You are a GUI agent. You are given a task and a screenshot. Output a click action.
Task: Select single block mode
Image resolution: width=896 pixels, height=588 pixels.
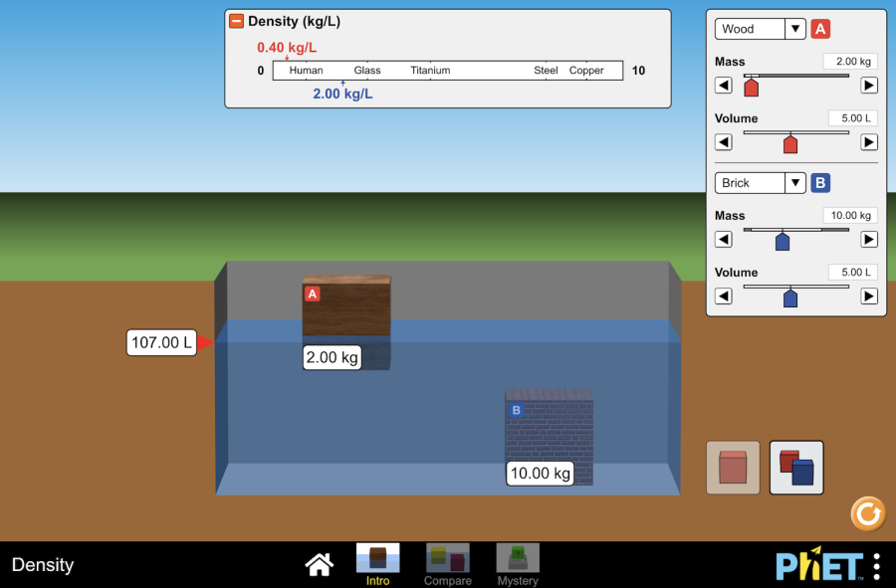tap(733, 468)
